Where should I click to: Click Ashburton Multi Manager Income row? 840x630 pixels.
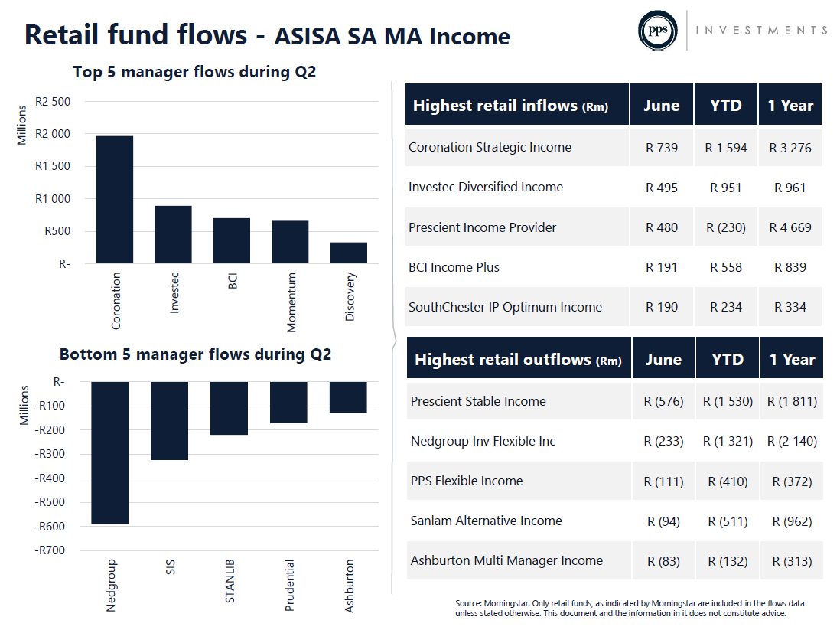point(615,561)
